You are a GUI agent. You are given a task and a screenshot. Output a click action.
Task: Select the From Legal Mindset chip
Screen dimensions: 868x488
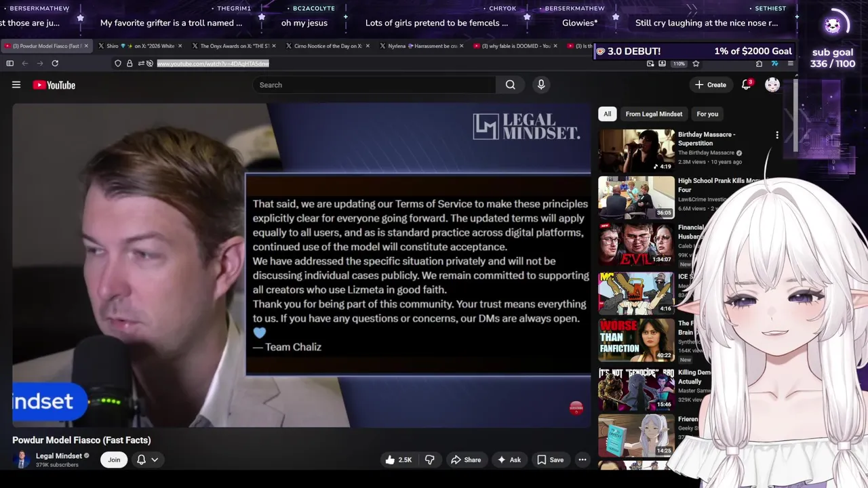pos(654,114)
